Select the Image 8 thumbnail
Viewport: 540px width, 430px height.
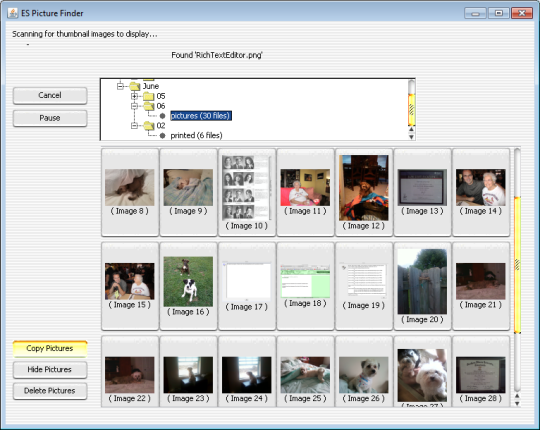point(130,192)
